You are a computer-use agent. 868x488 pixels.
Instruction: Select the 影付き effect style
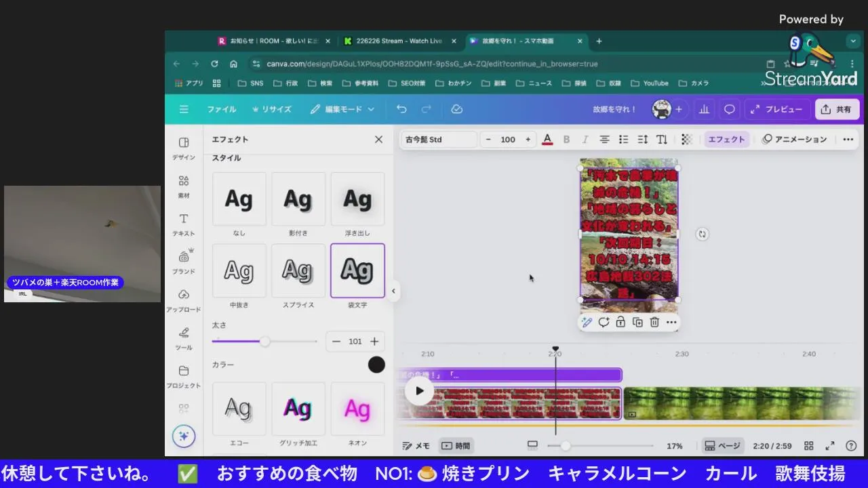coord(298,199)
